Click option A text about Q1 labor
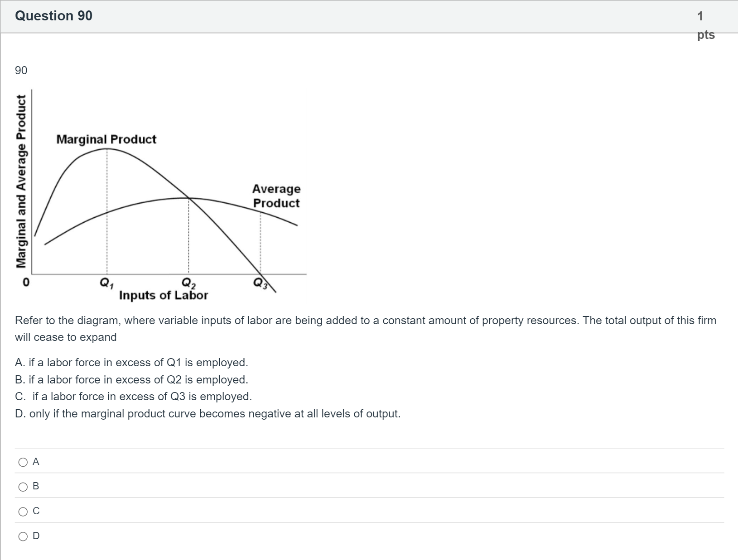Image resolution: width=738 pixels, height=560 pixels. click(x=131, y=363)
